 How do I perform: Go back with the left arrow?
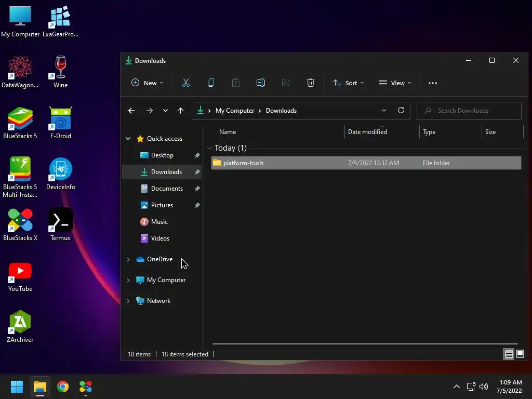coord(131,111)
